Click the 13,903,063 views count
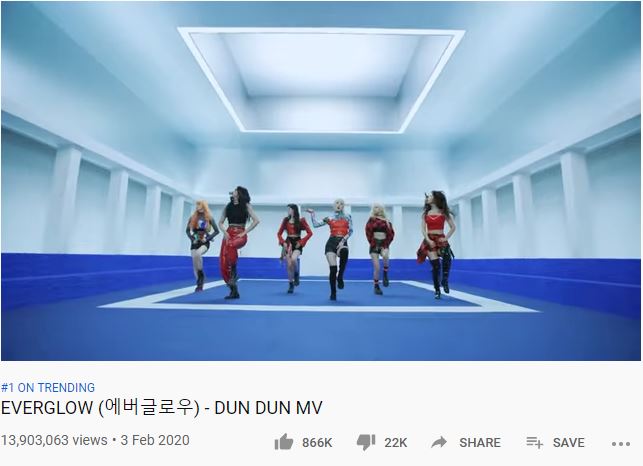Viewport: 643px width, 466px height. pos(54,440)
